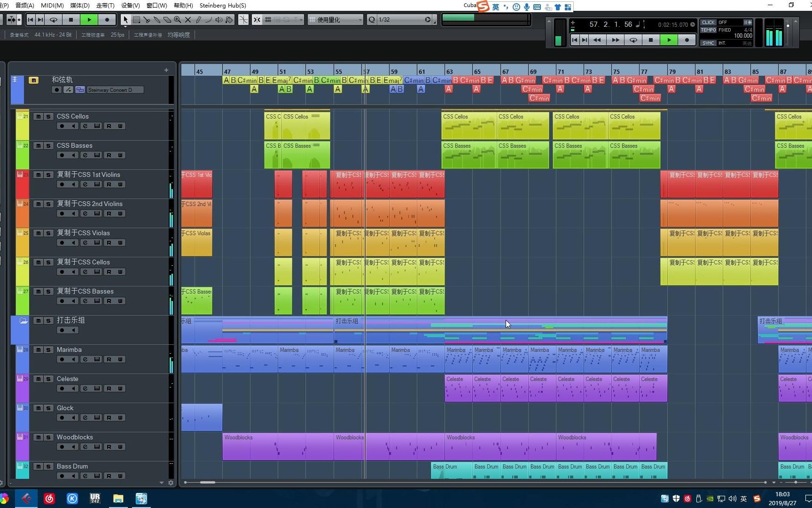The image size is (812, 508).
Task: Record-enable the Marimba track
Action: click(x=62, y=359)
